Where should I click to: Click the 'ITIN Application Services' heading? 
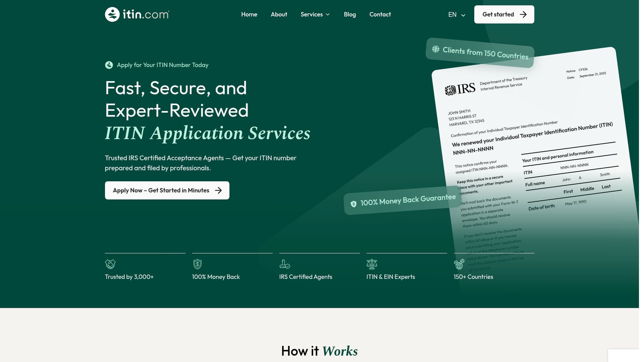click(208, 133)
